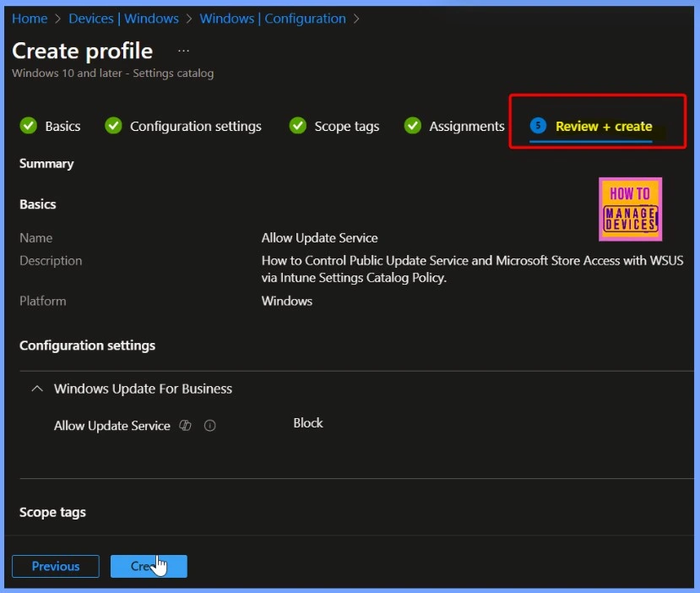Select the Assignments tab

[x=467, y=127]
